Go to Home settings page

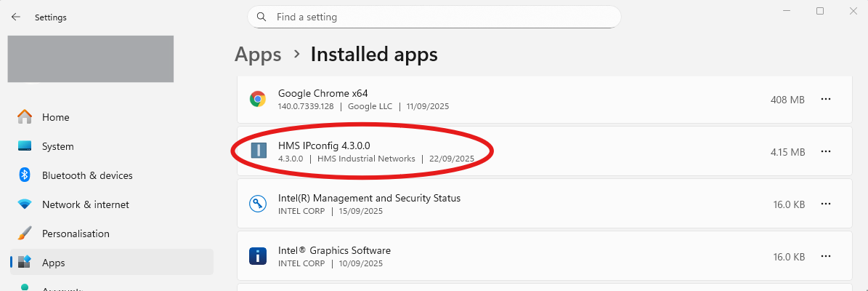tap(55, 117)
